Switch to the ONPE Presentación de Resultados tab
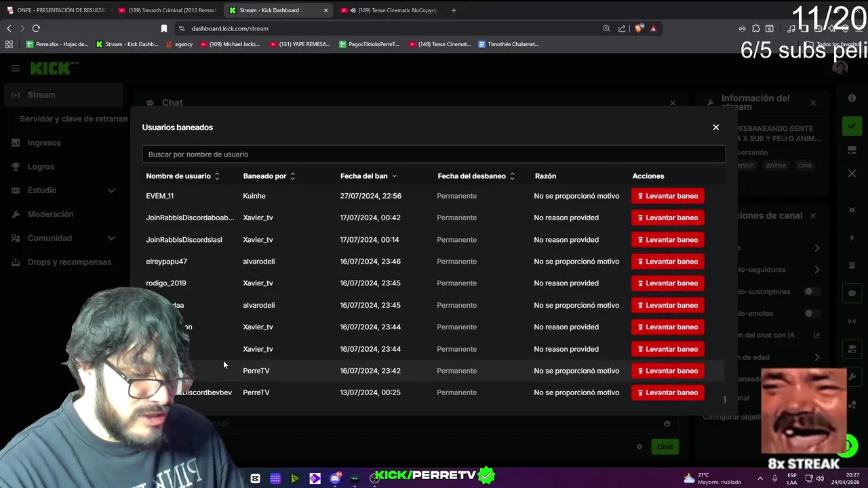 click(x=56, y=10)
